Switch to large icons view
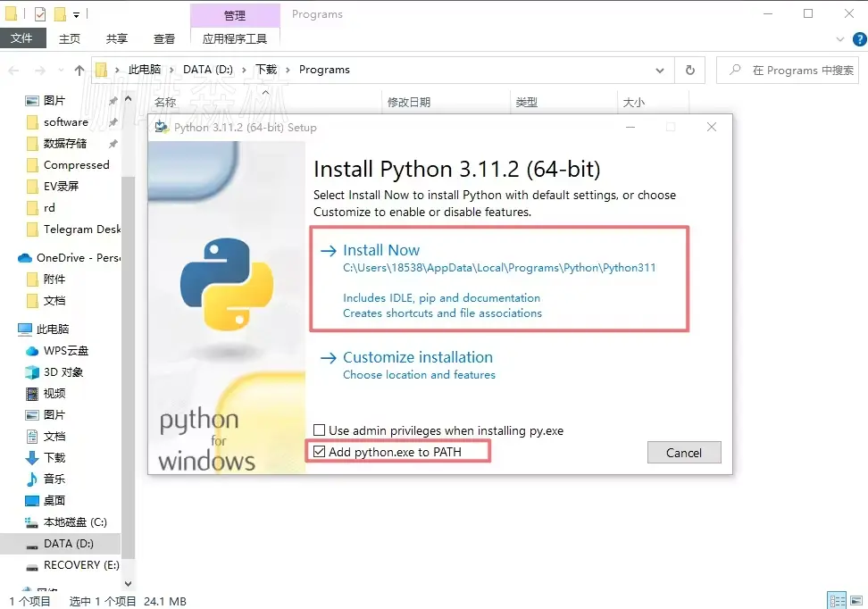Screen dimensions: 868x609 click(x=856, y=600)
